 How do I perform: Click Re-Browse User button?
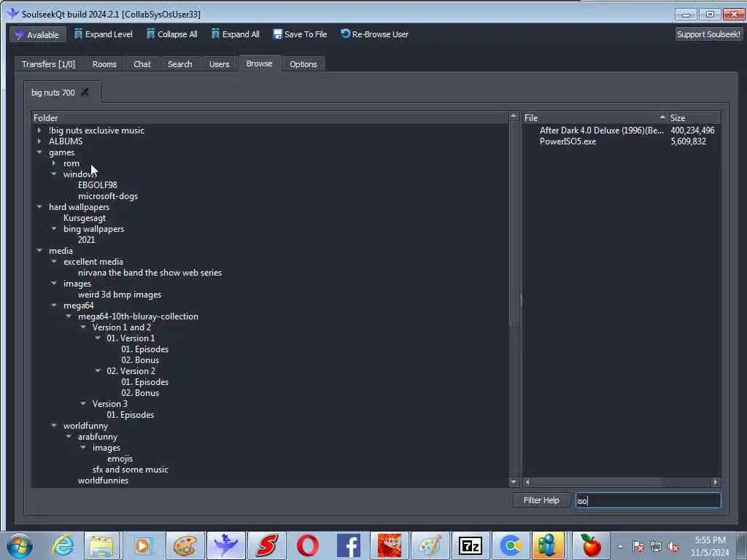[x=374, y=34]
